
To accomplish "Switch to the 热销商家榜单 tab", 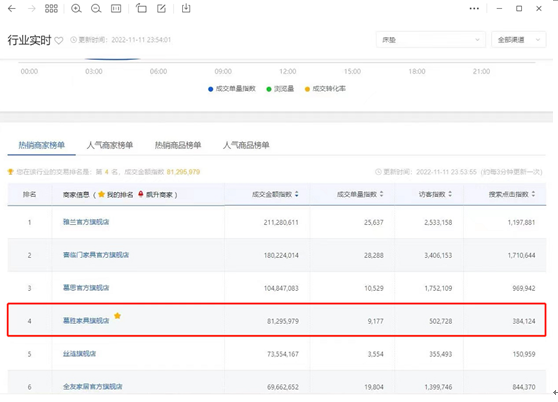I will tap(42, 145).
